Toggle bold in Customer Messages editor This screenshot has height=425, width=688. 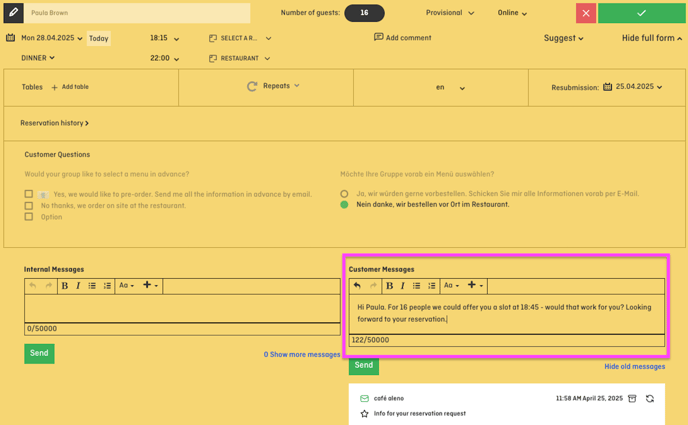389,286
